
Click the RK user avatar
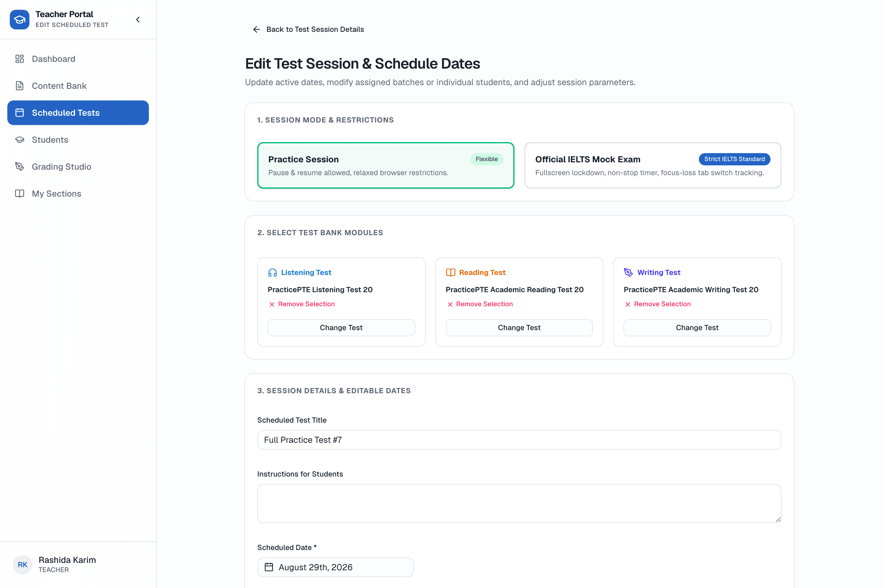[22, 565]
